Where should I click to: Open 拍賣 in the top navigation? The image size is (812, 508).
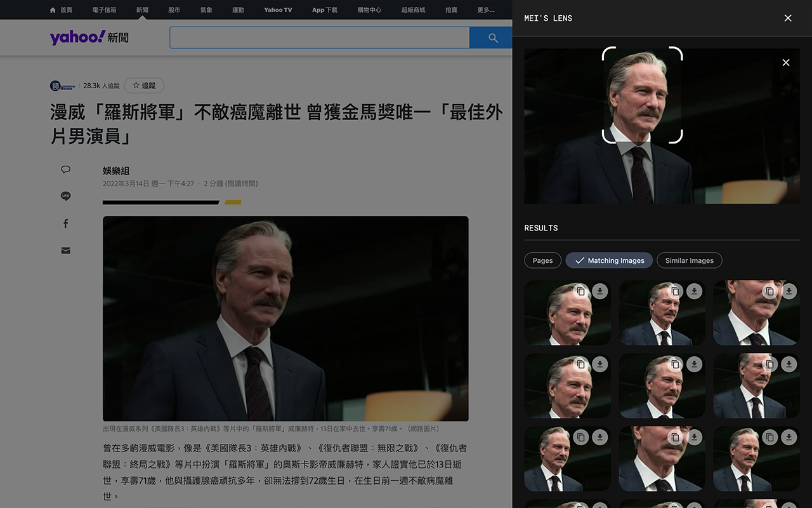click(451, 10)
